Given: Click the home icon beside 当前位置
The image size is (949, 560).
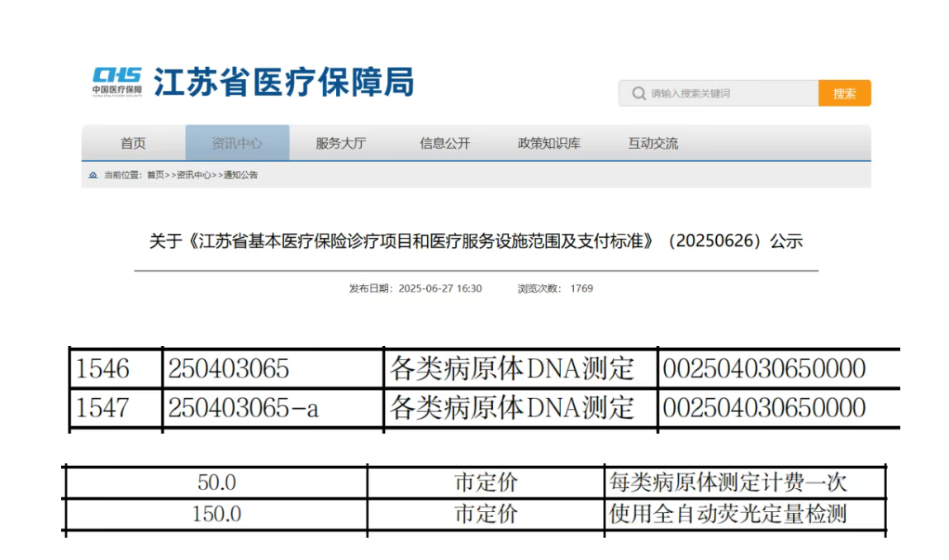Looking at the screenshot, I should click(x=93, y=175).
